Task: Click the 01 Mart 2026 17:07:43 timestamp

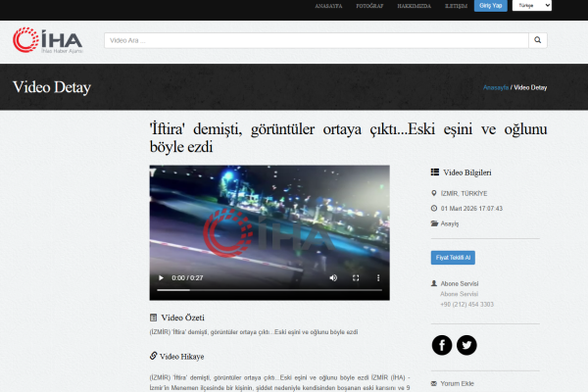Action: pos(471,209)
